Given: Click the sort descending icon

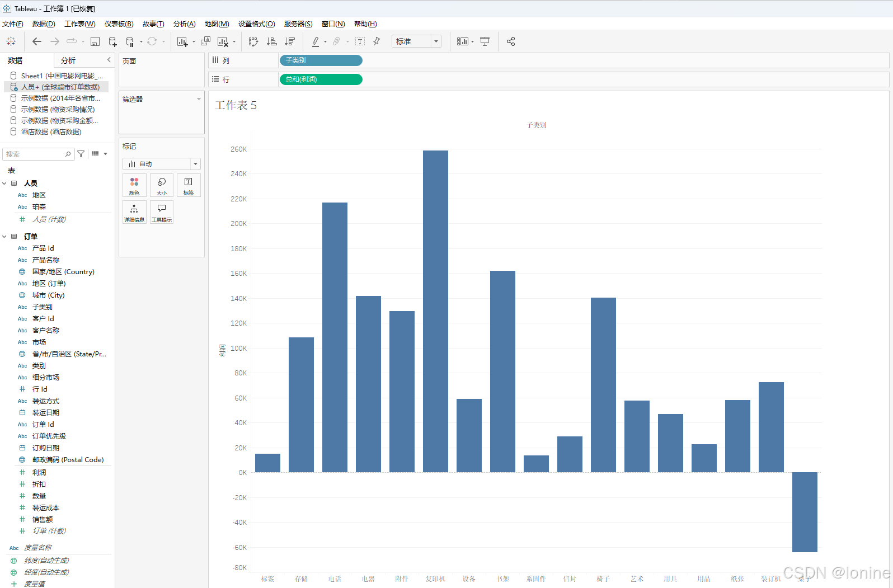Looking at the screenshot, I should tap(289, 41).
